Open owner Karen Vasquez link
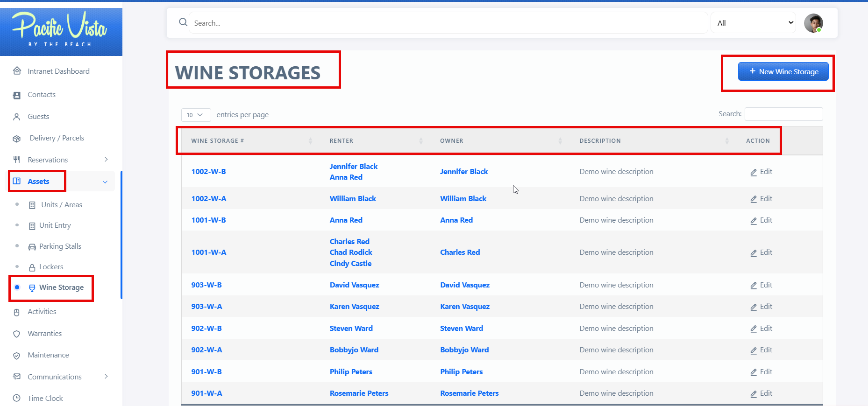868x406 pixels. coord(465,306)
